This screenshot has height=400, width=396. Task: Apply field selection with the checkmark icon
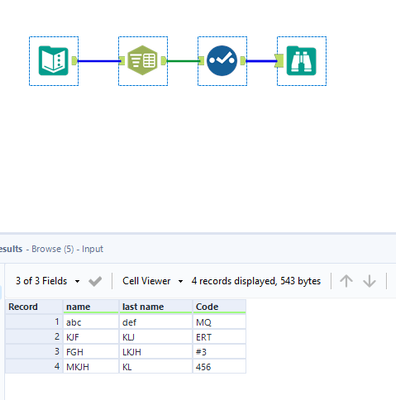coord(95,281)
